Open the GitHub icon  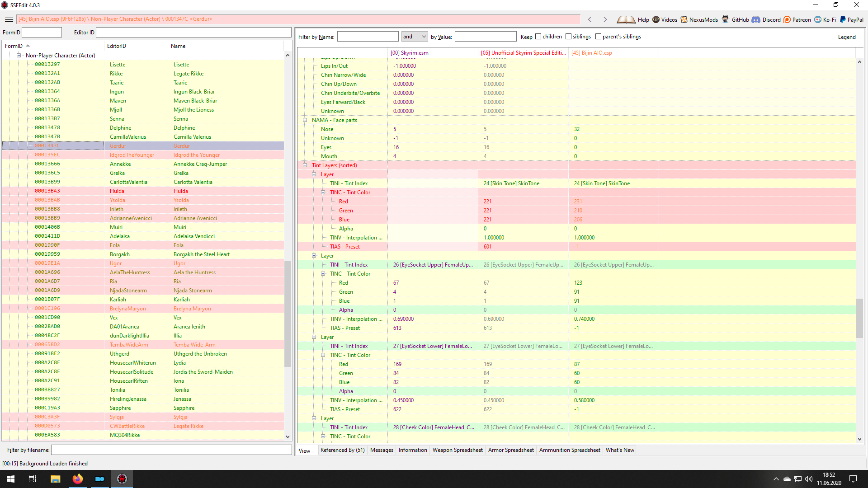click(x=726, y=19)
